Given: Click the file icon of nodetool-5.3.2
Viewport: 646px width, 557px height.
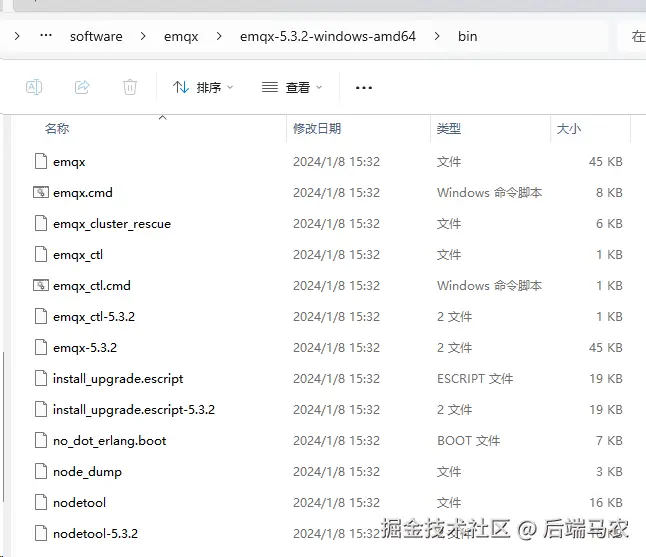Looking at the screenshot, I should pyautogui.click(x=41, y=533).
